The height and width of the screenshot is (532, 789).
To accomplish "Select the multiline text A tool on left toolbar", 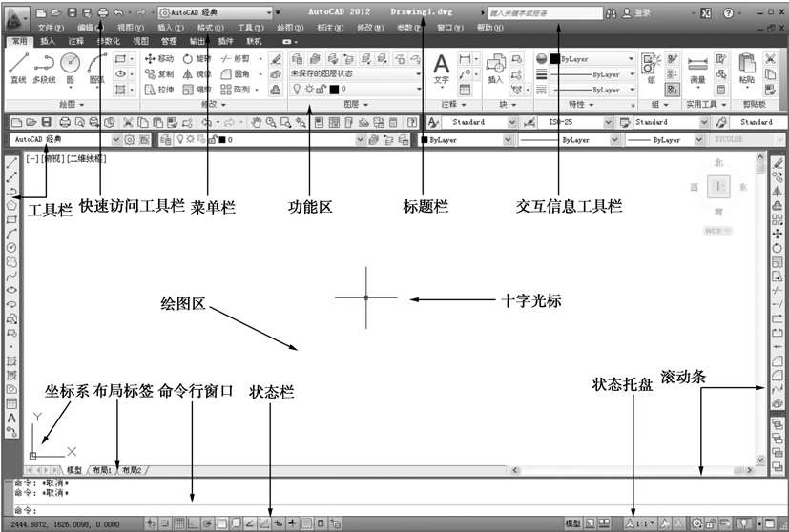I will point(11,418).
